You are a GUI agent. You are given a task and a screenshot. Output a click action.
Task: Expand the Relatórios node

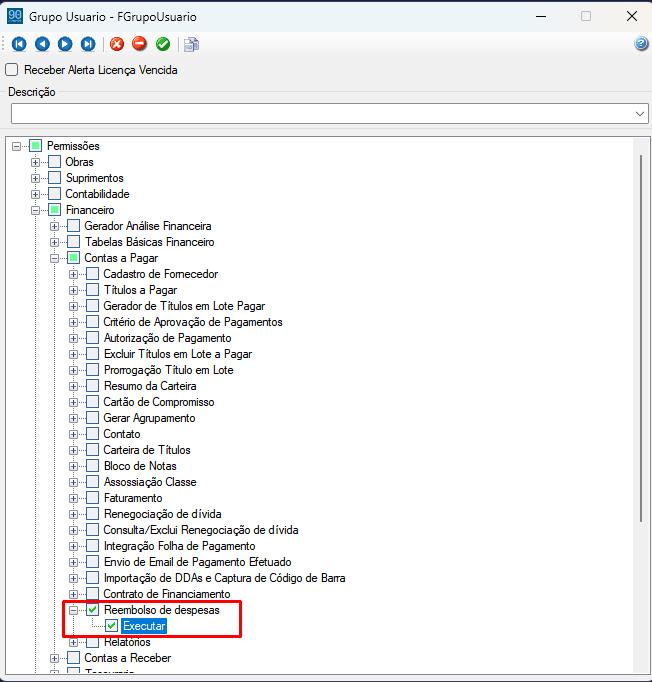tap(73, 642)
